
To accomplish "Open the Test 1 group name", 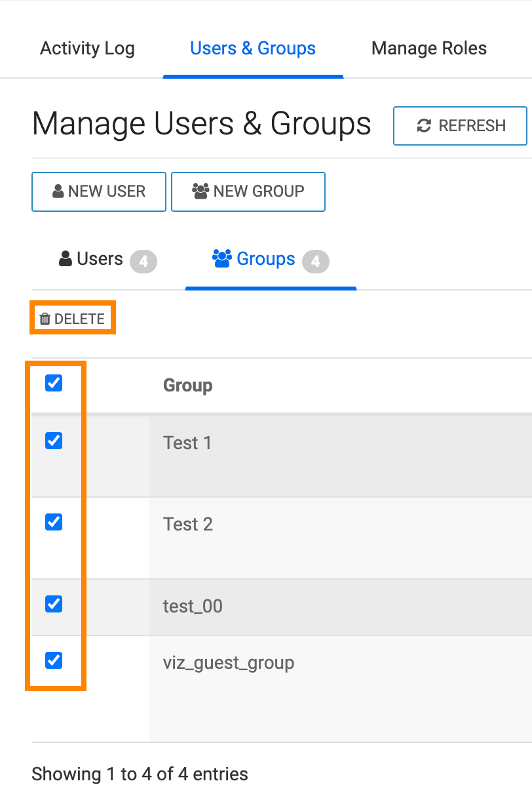I will [187, 443].
